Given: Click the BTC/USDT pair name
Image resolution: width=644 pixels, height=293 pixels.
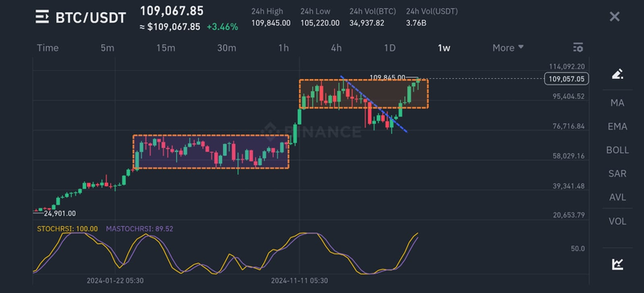Looking at the screenshot, I should (x=91, y=18).
